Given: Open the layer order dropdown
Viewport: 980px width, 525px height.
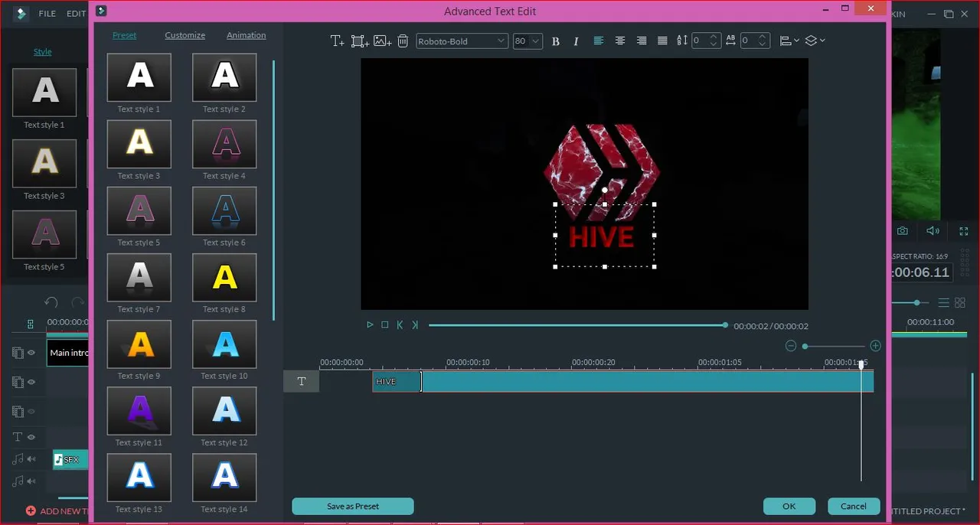Looking at the screenshot, I should coord(815,41).
